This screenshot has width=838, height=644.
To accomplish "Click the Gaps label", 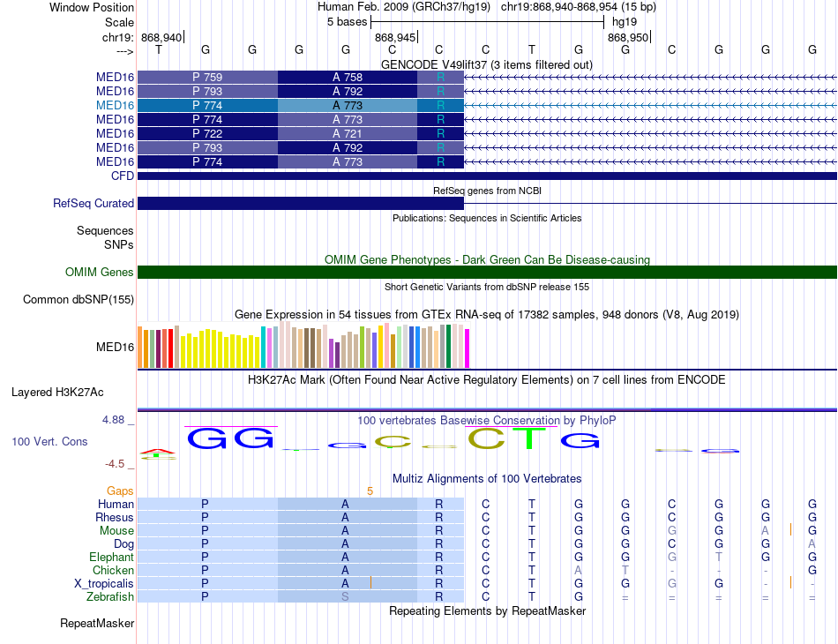I will point(120,490).
